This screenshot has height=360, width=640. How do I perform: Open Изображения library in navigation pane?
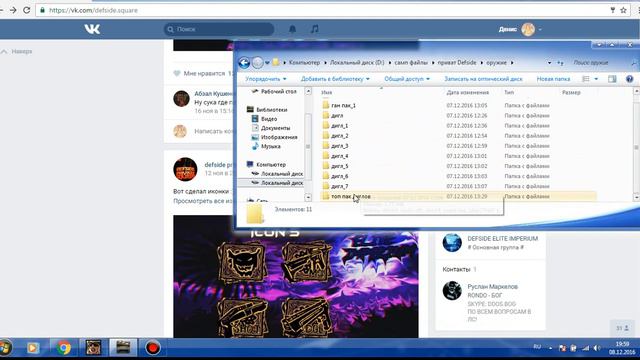pos(279,137)
